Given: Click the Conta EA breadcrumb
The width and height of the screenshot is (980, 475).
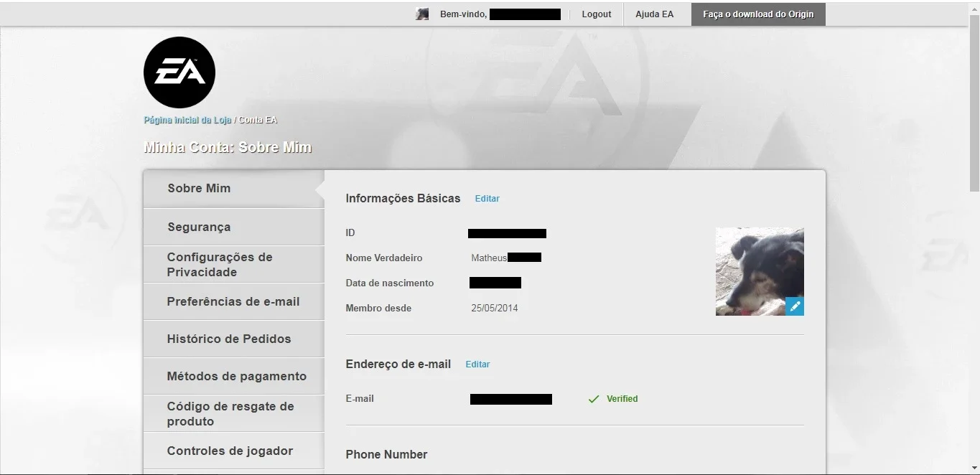Looking at the screenshot, I should 258,120.
